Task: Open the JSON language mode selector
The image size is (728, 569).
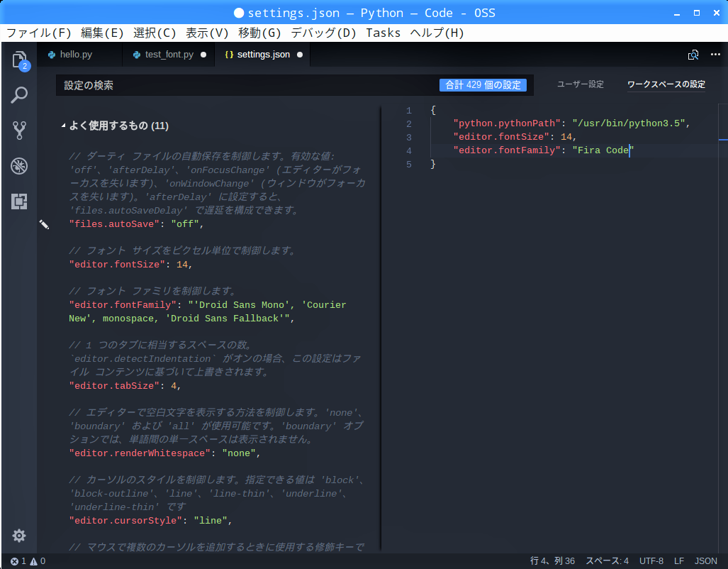Action: [x=705, y=561]
